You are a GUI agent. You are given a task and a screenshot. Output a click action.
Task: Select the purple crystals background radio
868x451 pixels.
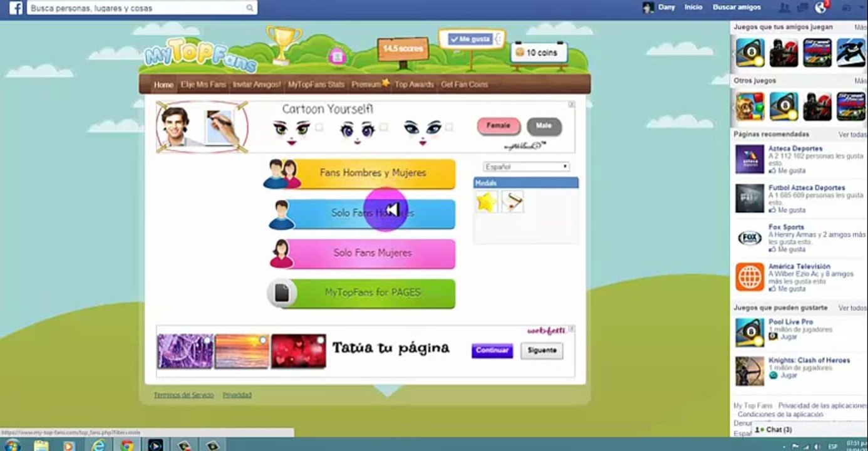207,340
